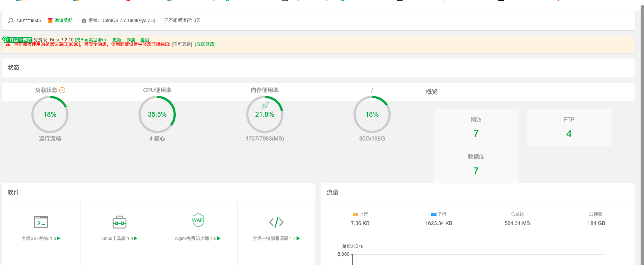This screenshot has height=265, width=644.
Task: Click the user profile icon beside 130****9635
Action: coord(11,20)
